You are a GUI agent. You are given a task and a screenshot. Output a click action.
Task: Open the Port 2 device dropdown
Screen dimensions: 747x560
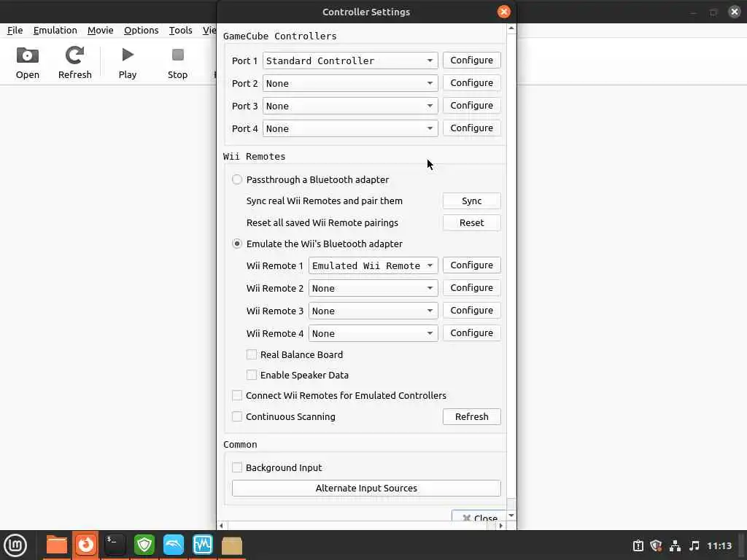click(350, 83)
